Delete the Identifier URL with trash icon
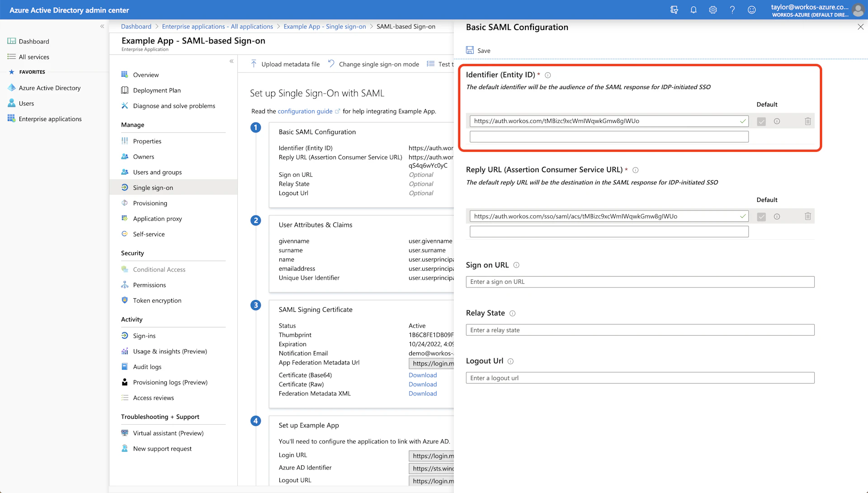 [x=808, y=121]
